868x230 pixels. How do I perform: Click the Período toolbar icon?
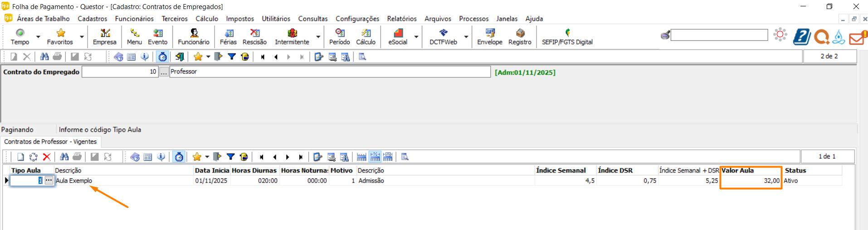[x=339, y=36]
